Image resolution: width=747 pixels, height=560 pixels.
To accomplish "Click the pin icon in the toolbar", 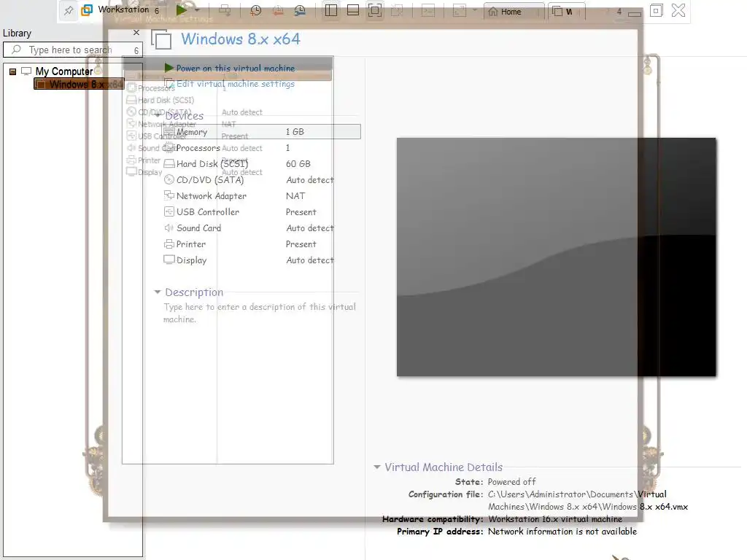I will click(x=69, y=10).
